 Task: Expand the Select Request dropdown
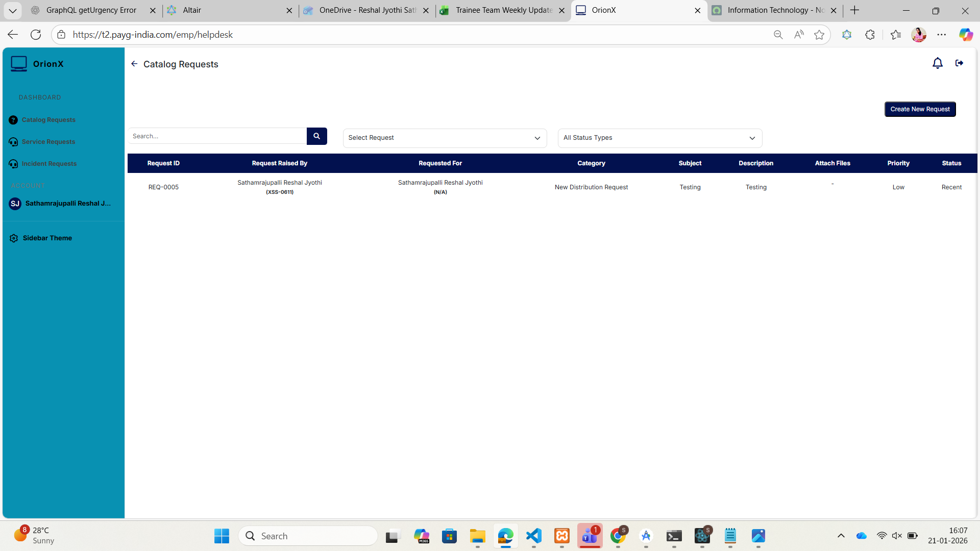(445, 138)
